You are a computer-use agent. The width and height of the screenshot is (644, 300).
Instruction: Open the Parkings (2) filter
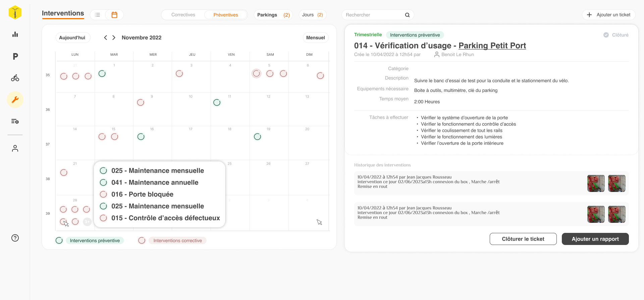point(273,15)
